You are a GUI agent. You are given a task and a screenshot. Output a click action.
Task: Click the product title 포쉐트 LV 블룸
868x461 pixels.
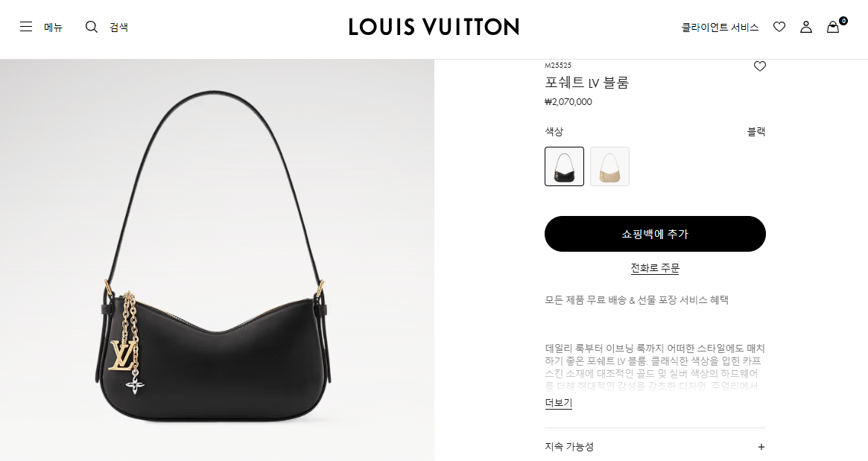point(587,83)
